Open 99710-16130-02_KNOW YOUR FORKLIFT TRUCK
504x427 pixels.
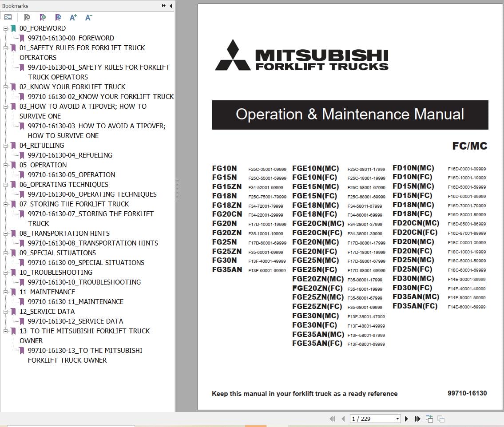pos(101,96)
